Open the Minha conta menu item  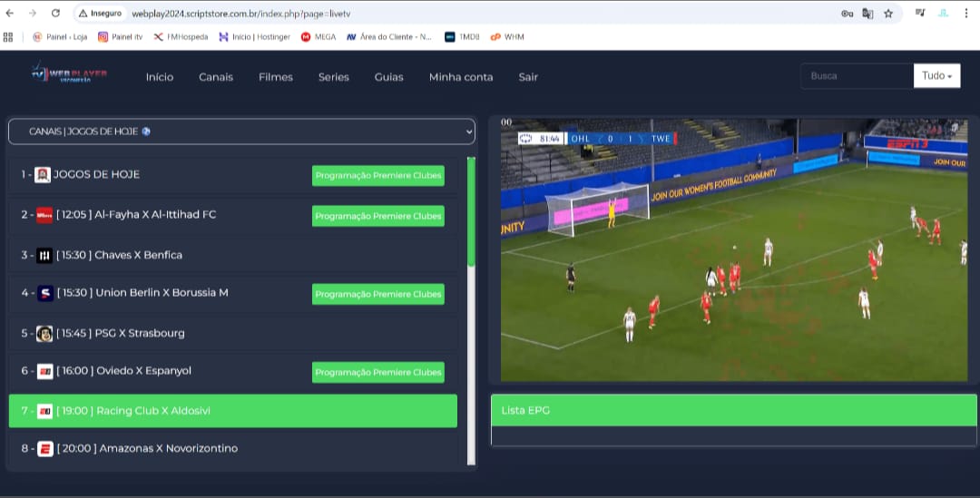(461, 77)
